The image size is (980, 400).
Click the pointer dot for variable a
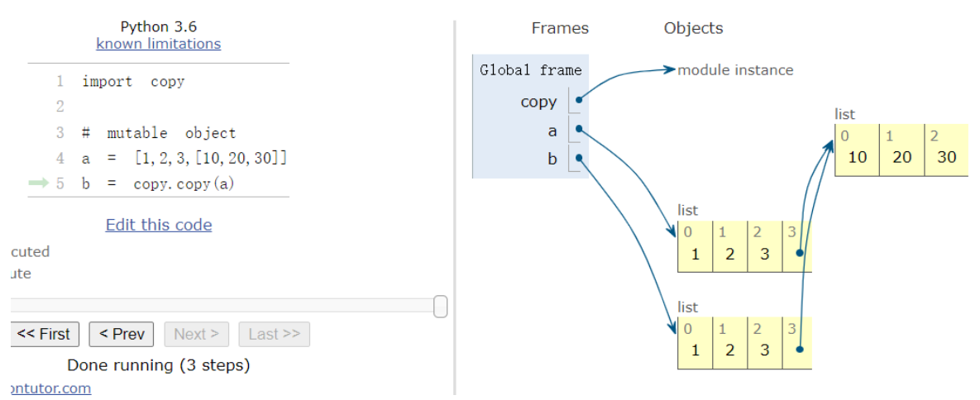(578, 129)
